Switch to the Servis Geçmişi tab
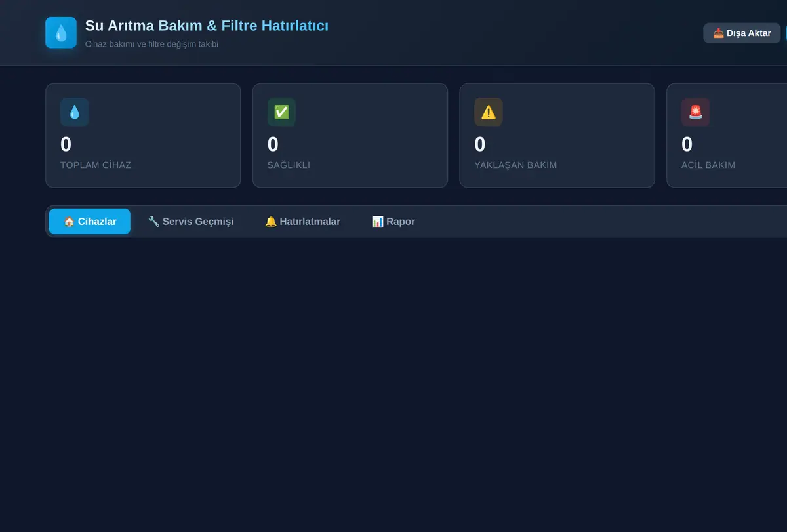 pyautogui.click(x=191, y=222)
